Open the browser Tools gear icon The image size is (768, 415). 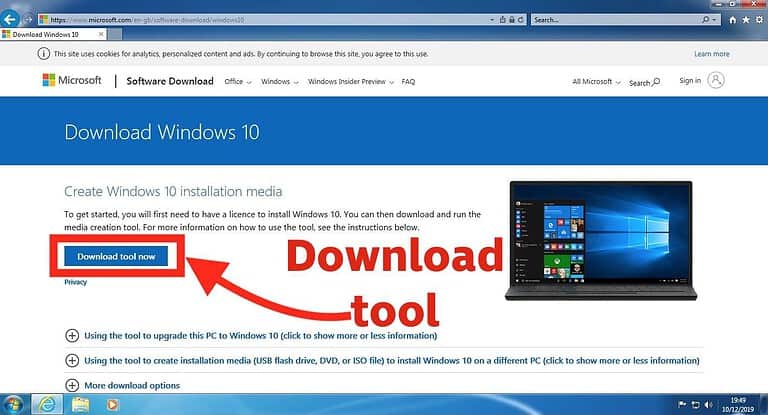point(759,20)
